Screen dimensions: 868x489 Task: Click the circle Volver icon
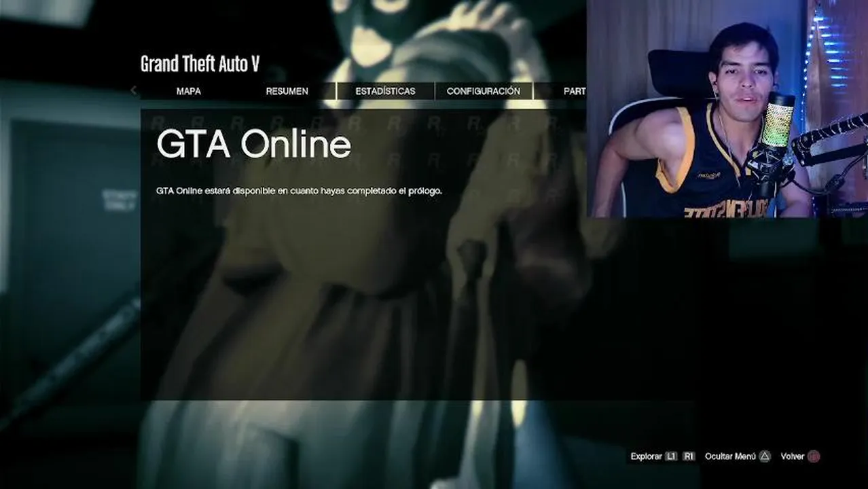coord(814,456)
